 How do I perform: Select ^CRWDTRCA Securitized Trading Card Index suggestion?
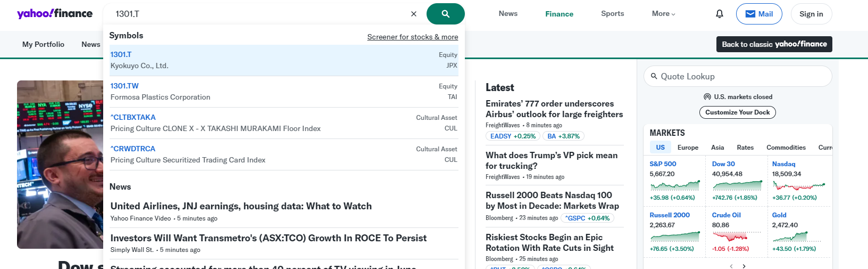(x=284, y=154)
